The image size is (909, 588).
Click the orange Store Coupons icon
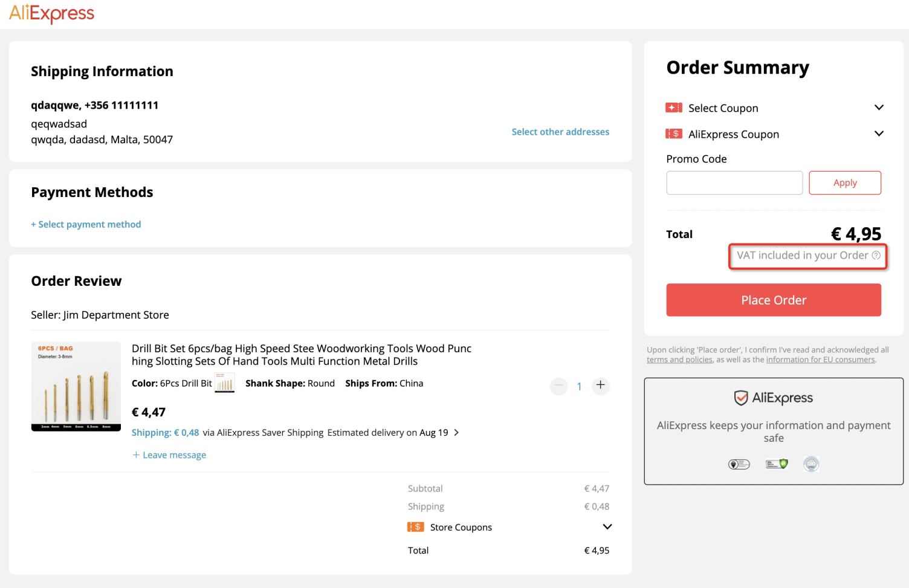coord(415,527)
